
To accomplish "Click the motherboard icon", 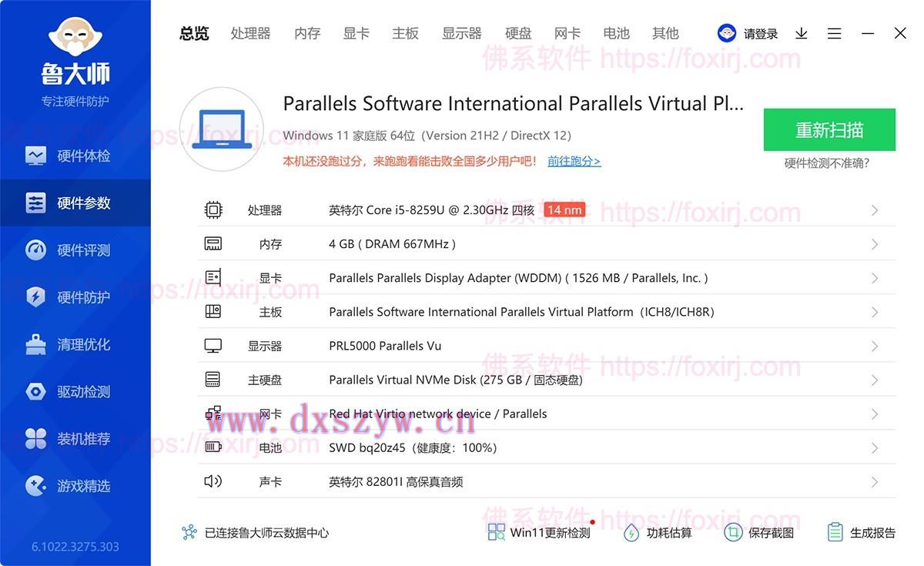I will (x=213, y=311).
